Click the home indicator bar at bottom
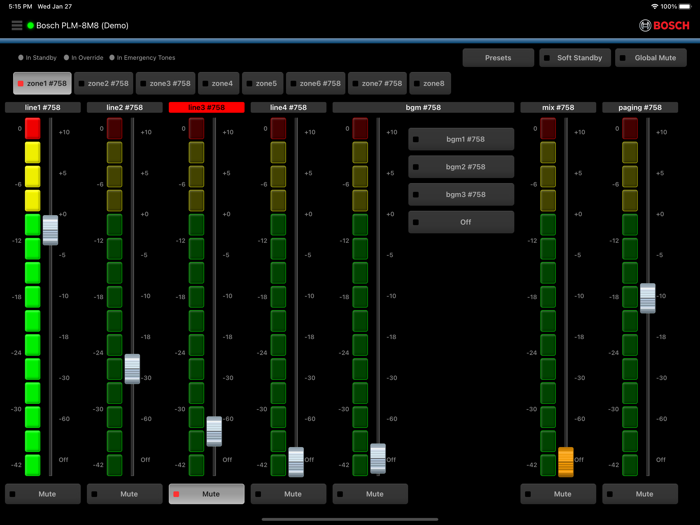This screenshot has width=700, height=525. click(350, 519)
